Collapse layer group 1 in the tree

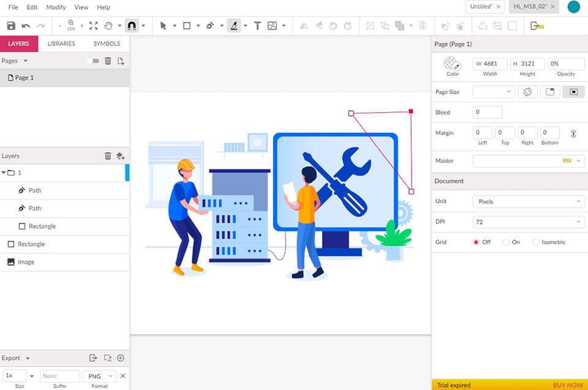click(x=4, y=173)
